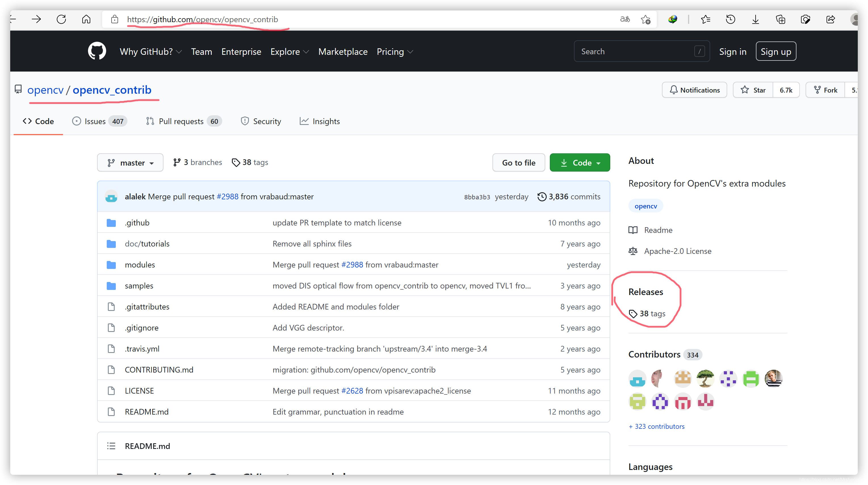Click the GitHub search field
868x485 pixels.
tap(637, 51)
